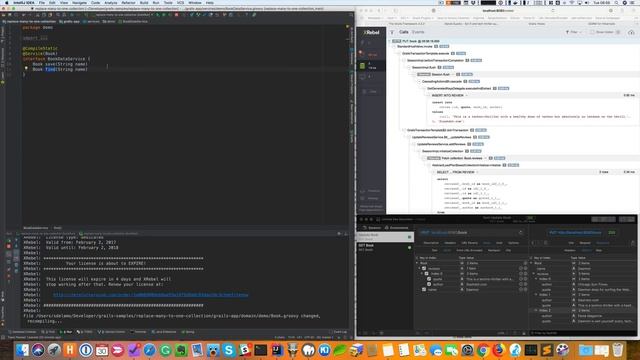Image resolution: width=640 pixels, height=360 pixels.
Task: Click the red stop icon in the Run console
Action: tap(9, 247)
